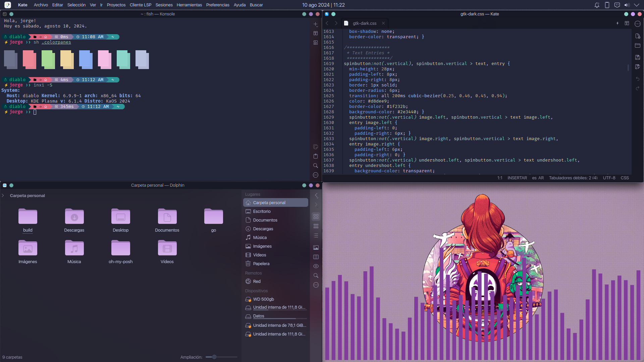This screenshot has width=644, height=362.
Task: Click the Konsole paste clipboard icon
Action: coord(316,156)
